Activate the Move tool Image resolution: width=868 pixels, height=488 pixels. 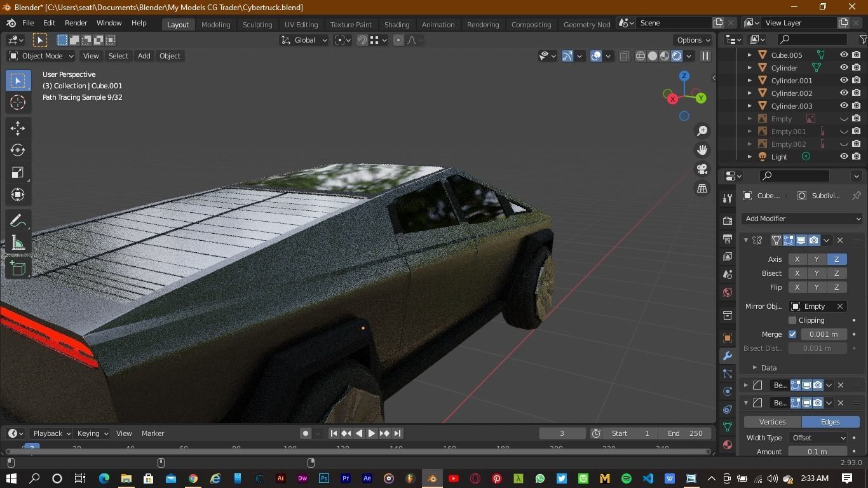[18, 128]
